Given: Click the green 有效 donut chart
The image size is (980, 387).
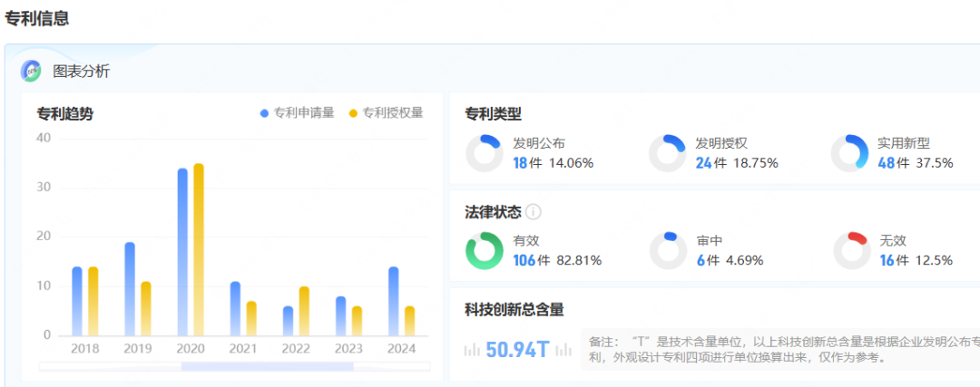Looking at the screenshot, I should pyautogui.click(x=484, y=251).
